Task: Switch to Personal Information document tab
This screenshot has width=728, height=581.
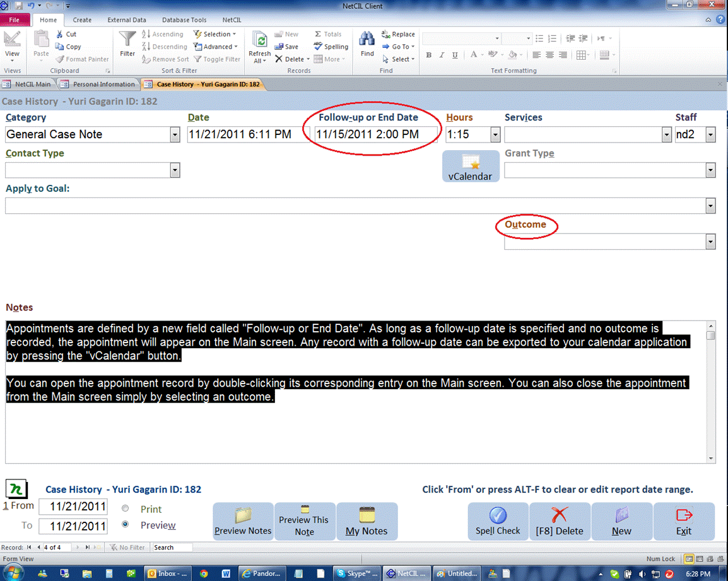Action: tap(98, 84)
